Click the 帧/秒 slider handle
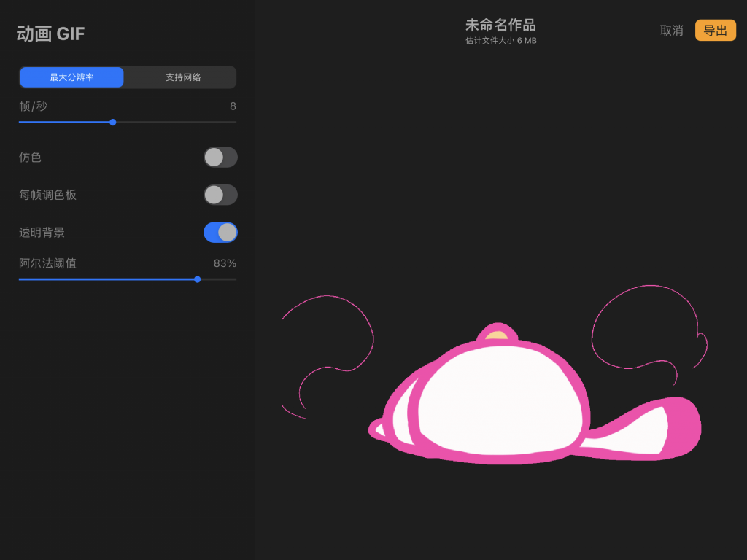This screenshot has height=560, width=747. 113,122
